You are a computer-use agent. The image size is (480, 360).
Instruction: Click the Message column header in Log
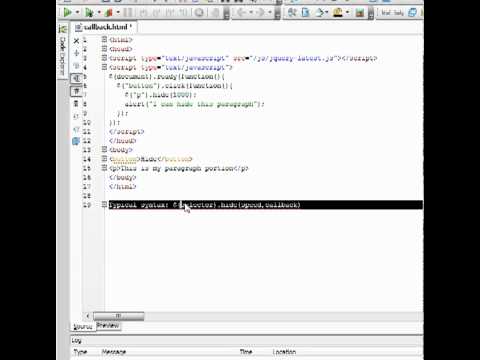[114, 352]
